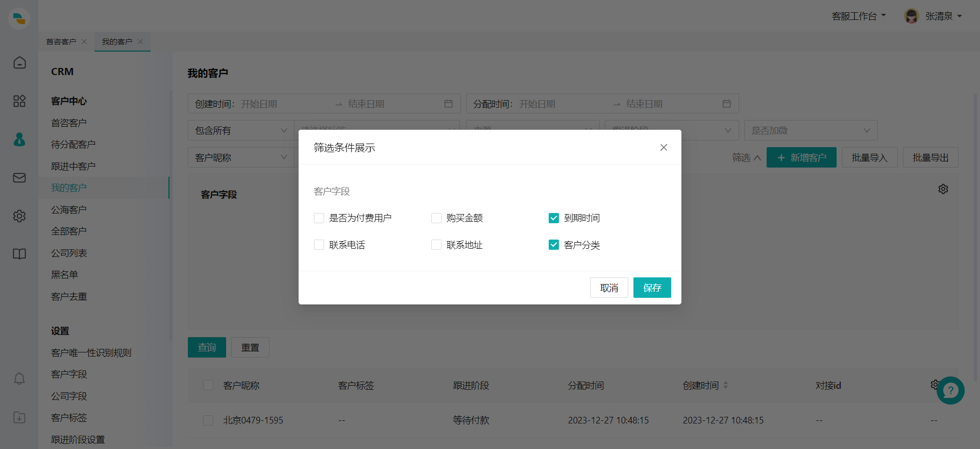Open the apps grid icon in sidebar
Image resolution: width=980 pixels, height=449 pixels.
(x=19, y=101)
